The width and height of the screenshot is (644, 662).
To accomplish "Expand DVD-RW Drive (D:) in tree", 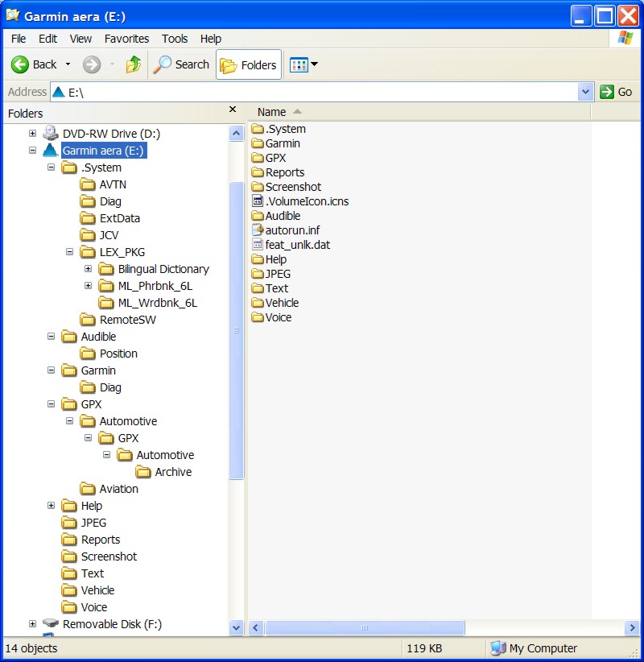I will [32, 134].
